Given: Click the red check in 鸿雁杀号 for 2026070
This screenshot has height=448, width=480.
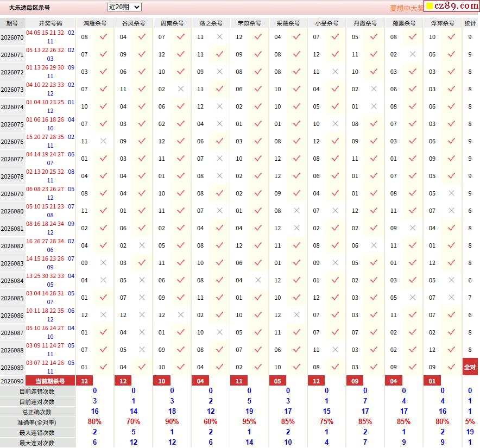Looking at the screenshot, I should tap(104, 37).
